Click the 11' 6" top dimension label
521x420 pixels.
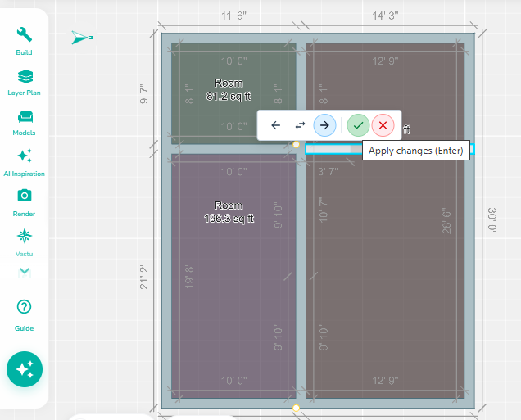tap(234, 16)
